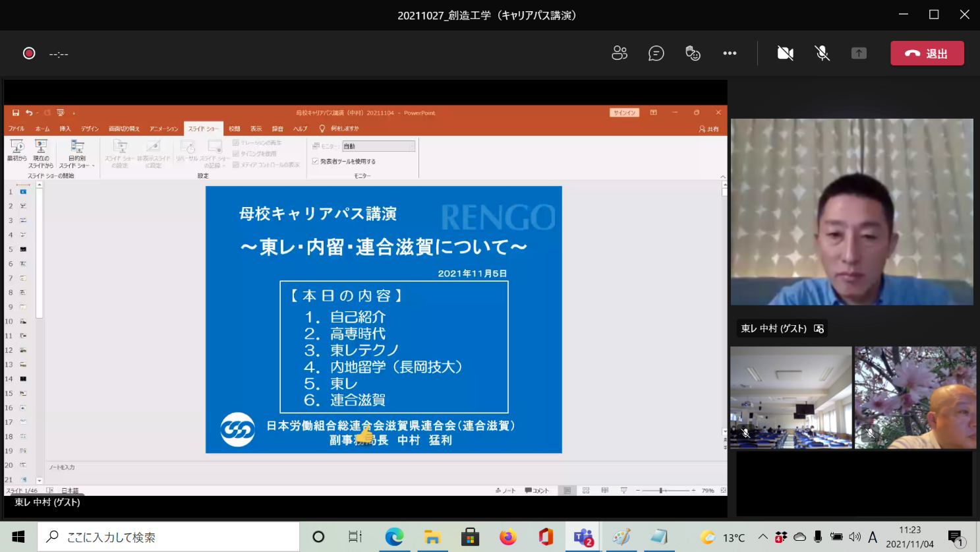Open the participants list in Teams
This screenshot has width=980, height=552.
pos(620,53)
